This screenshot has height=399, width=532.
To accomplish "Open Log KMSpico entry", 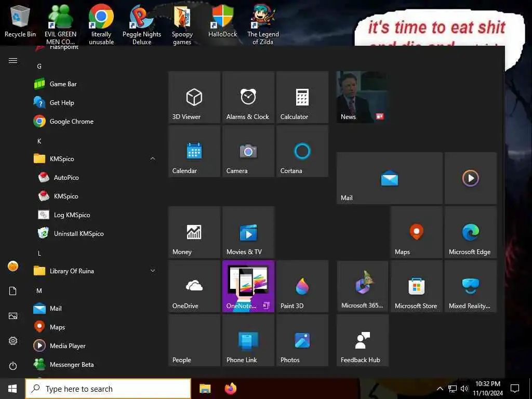I will tap(95, 215).
